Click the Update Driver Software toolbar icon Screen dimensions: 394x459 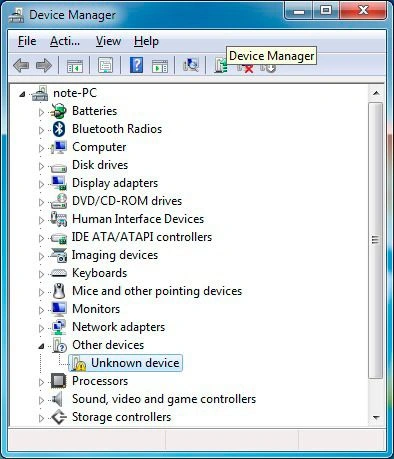pyautogui.click(x=221, y=65)
